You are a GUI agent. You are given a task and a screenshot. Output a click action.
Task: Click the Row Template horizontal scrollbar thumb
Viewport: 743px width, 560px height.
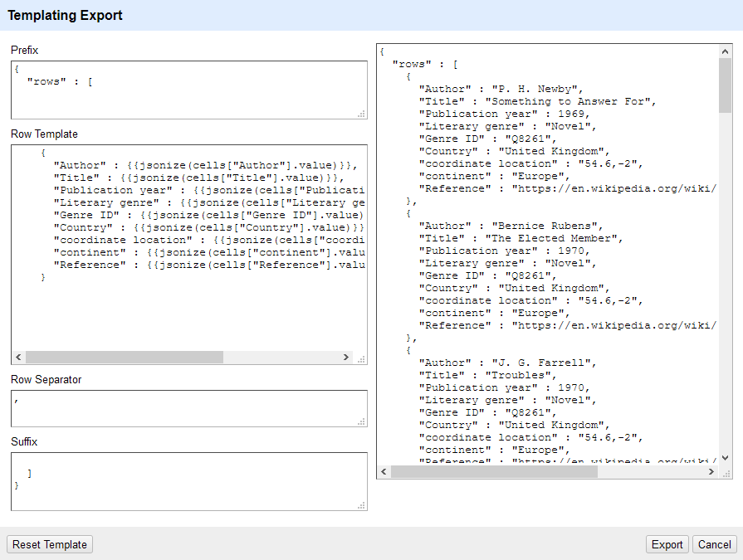tap(125, 357)
